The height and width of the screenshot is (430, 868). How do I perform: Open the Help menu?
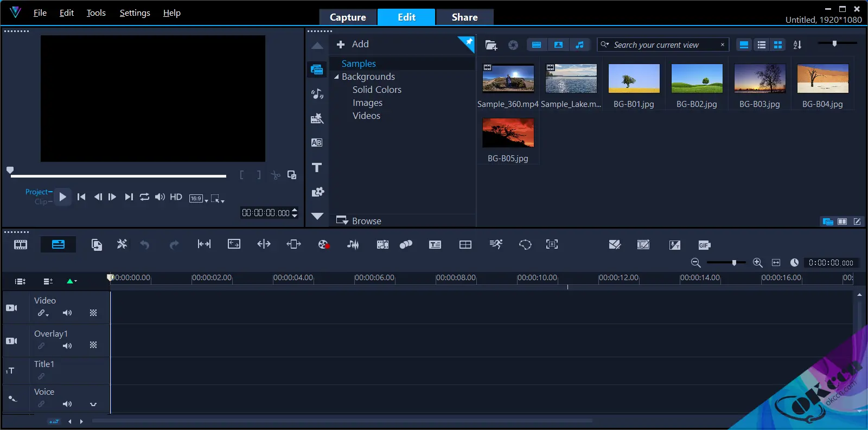point(172,13)
